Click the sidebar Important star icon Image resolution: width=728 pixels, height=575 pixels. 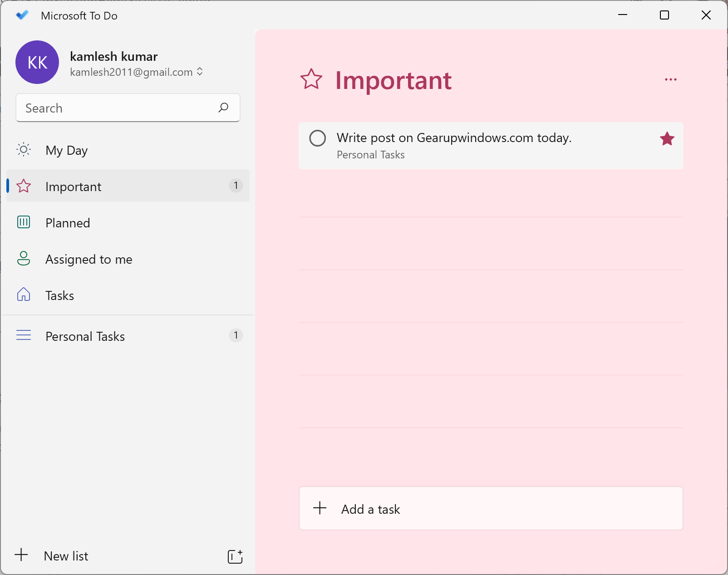[x=24, y=186]
